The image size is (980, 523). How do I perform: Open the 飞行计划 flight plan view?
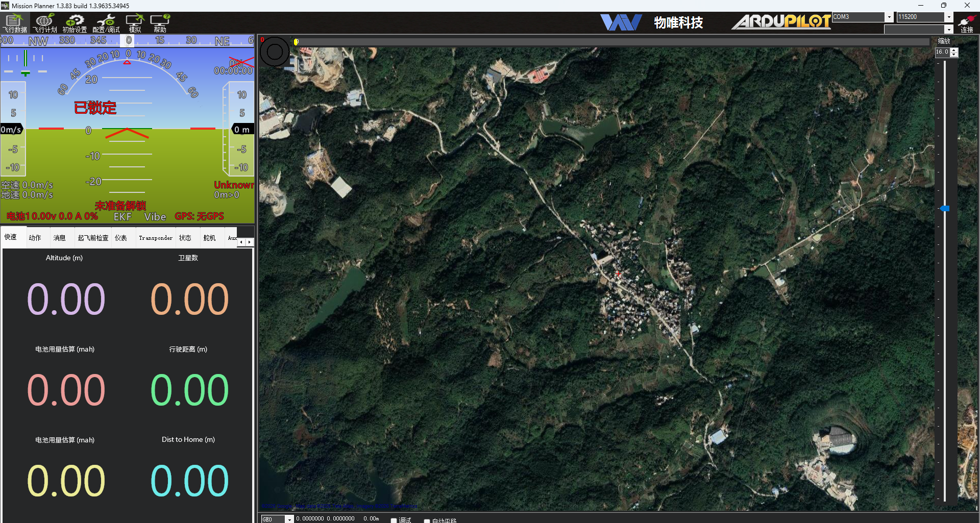[45, 23]
